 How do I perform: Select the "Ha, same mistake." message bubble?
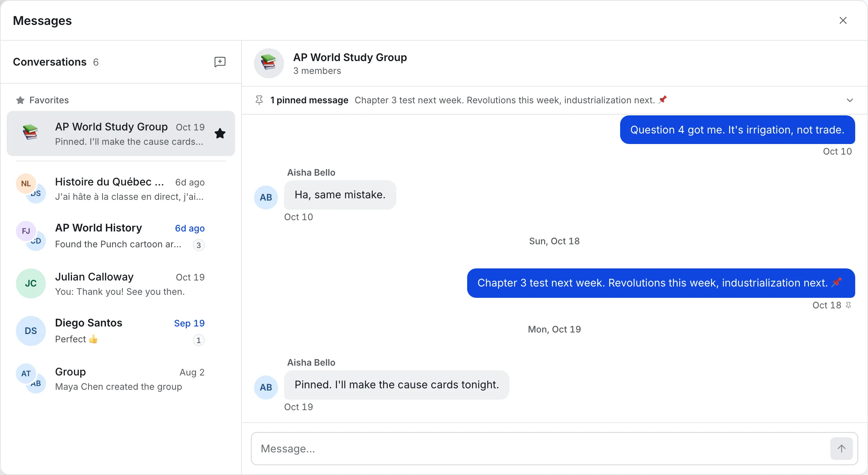[x=340, y=195]
